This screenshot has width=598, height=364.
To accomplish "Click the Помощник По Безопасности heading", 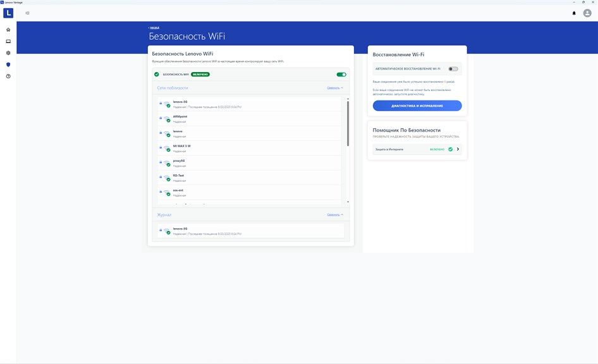I will [406, 130].
